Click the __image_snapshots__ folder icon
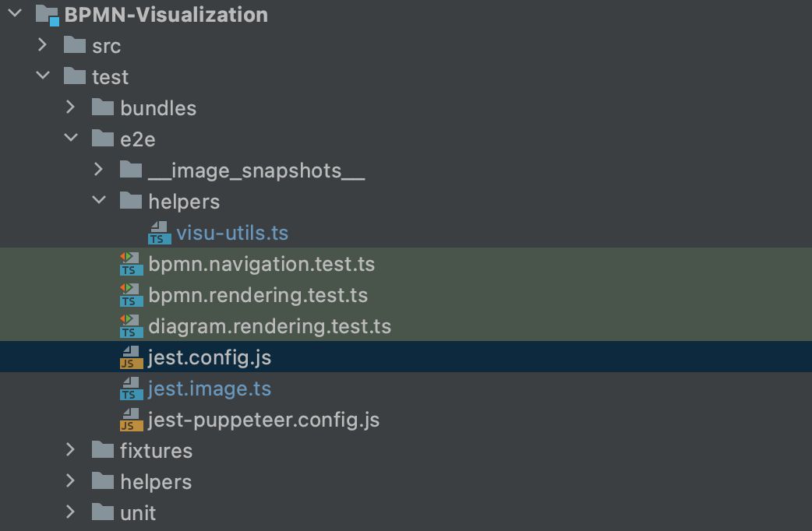The image size is (812, 531). click(131, 171)
